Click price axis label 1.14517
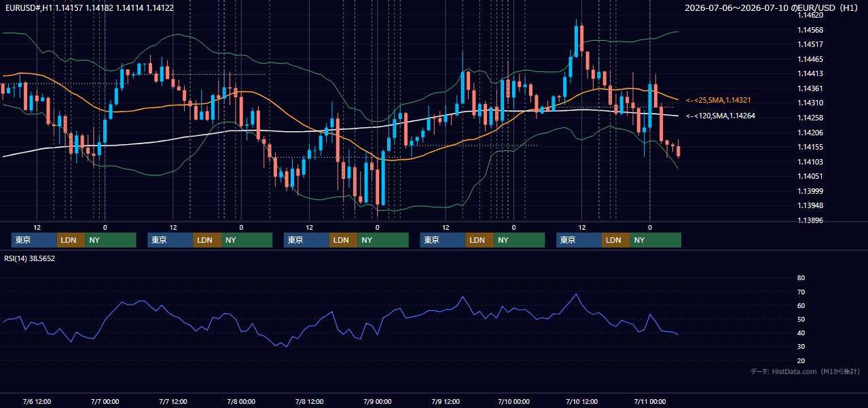Screen dimensions: 868x408 [810, 44]
